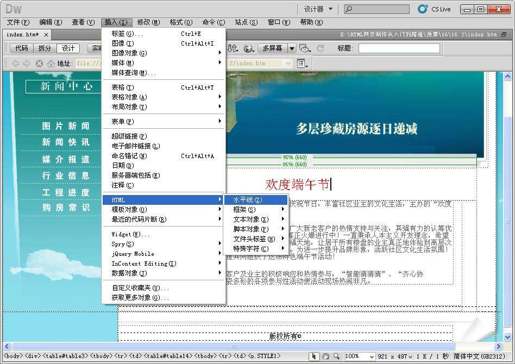
Task: Click the browser back arrow icon
Action: 15,63
